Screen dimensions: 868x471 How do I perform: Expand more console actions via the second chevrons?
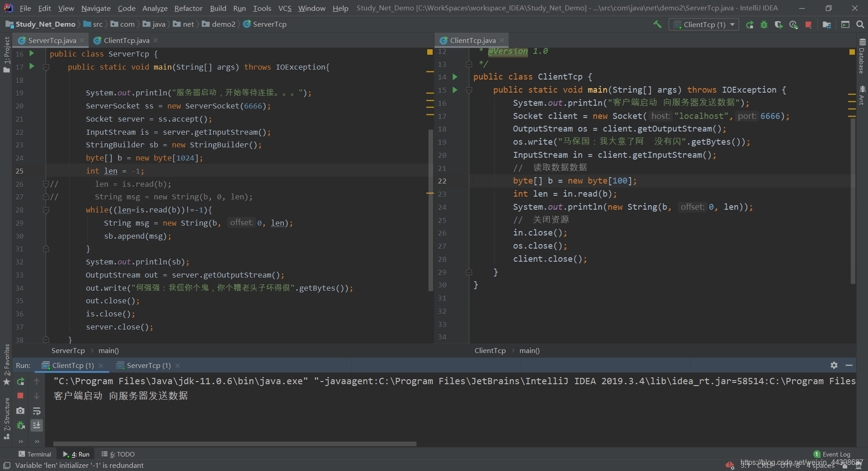pyautogui.click(x=37, y=441)
